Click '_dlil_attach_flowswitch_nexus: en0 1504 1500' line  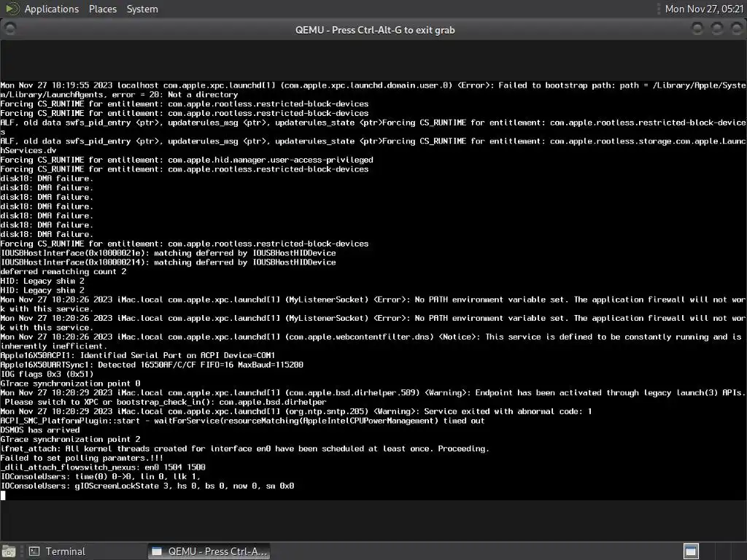(x=103, y=467)
